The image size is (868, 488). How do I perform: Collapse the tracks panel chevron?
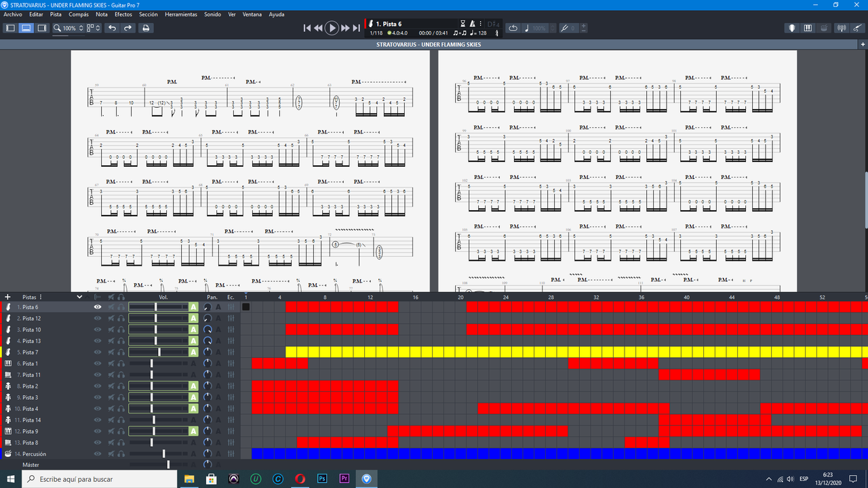point(79,297)
